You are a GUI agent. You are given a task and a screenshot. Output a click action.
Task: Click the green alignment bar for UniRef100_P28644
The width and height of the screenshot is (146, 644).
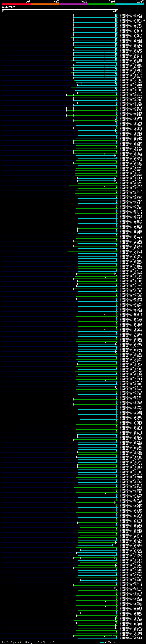click(93, 251)
